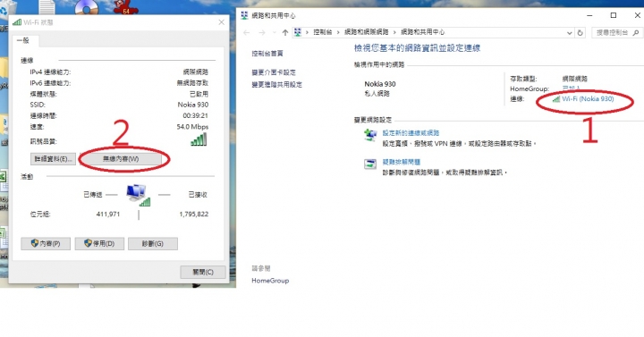Viewport: 644px width, 337px height.
Task: Select 網路和網際網路 breadcrumb segment
Action: 366,32
